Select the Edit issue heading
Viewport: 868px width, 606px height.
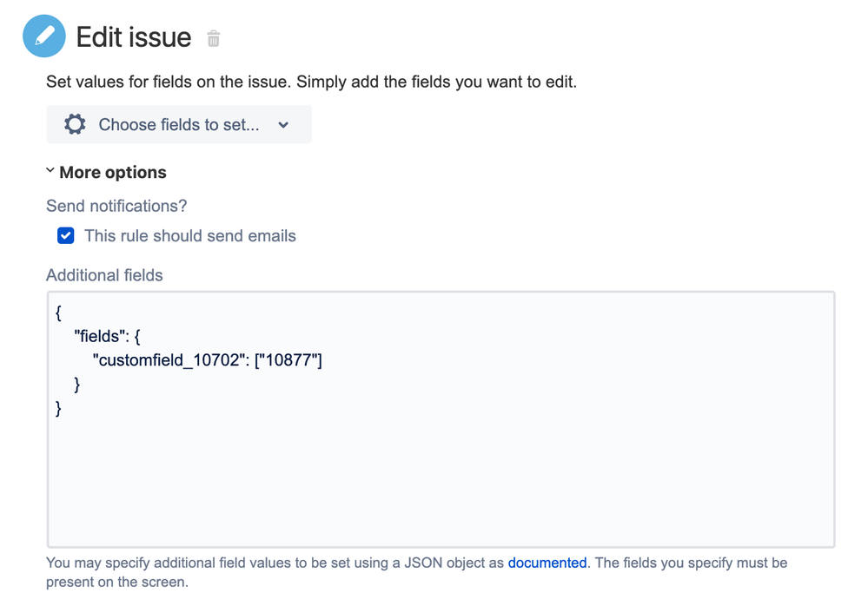pos(134,37)
